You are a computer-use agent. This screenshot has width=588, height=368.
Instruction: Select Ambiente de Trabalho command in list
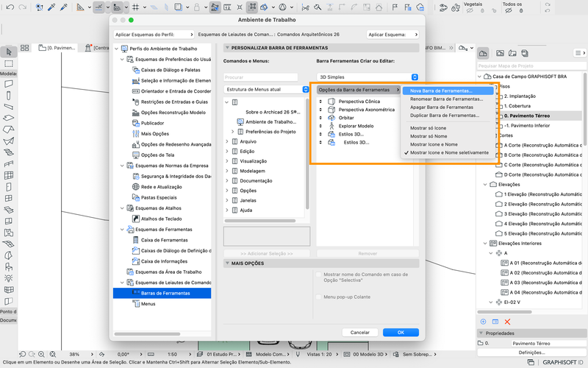(267, 122)
